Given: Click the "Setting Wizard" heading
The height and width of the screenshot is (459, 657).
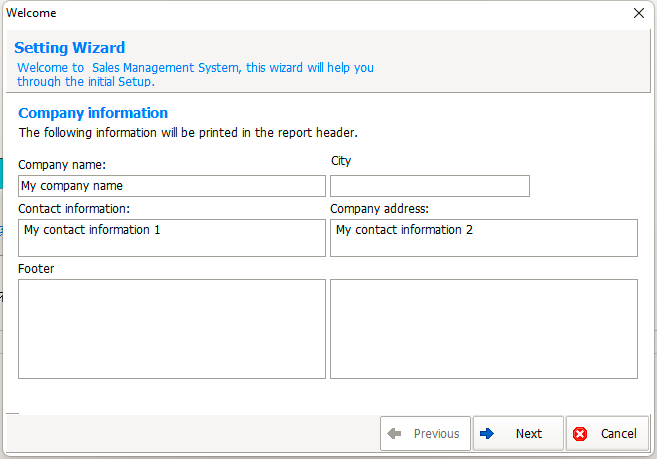Looking at the screenshot, I should click(x=70, y=48).
